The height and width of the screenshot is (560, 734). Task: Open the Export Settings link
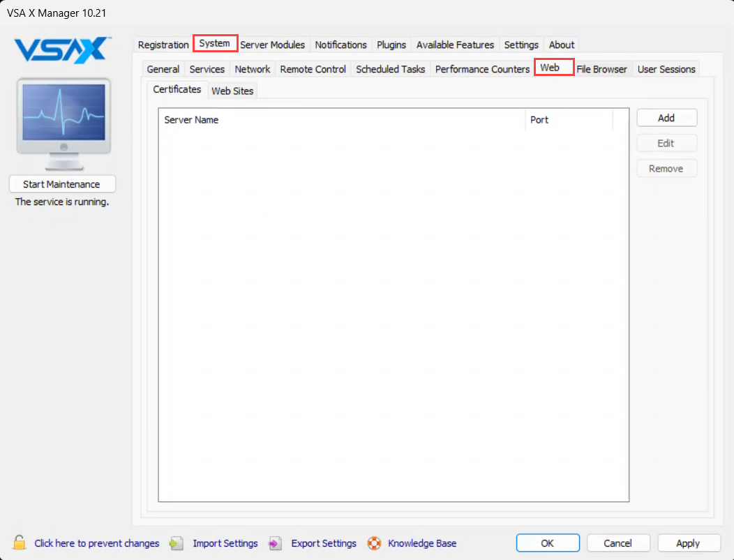coord(324,543)
